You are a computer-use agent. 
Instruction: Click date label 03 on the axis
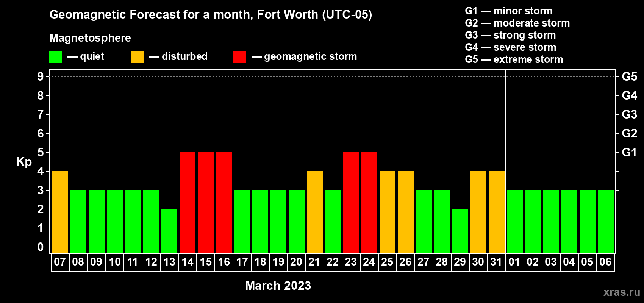point(551,262)
